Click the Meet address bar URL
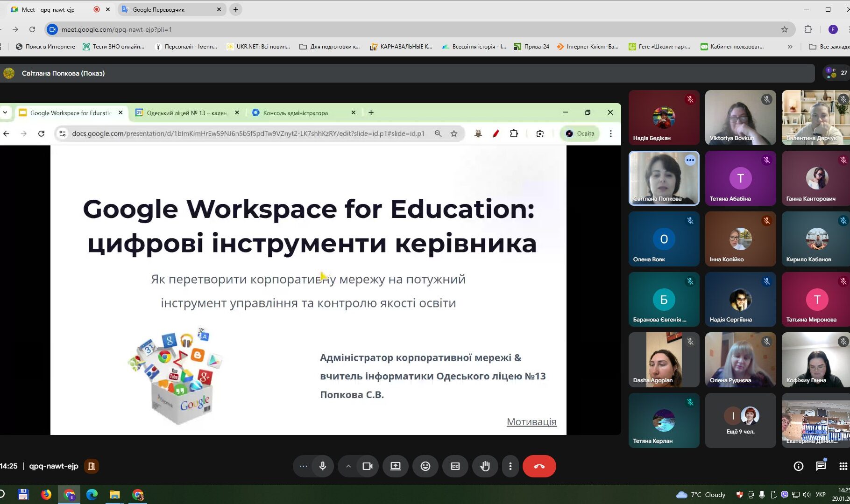This screenshot has width=850, height=504. (x=117, y=29)
